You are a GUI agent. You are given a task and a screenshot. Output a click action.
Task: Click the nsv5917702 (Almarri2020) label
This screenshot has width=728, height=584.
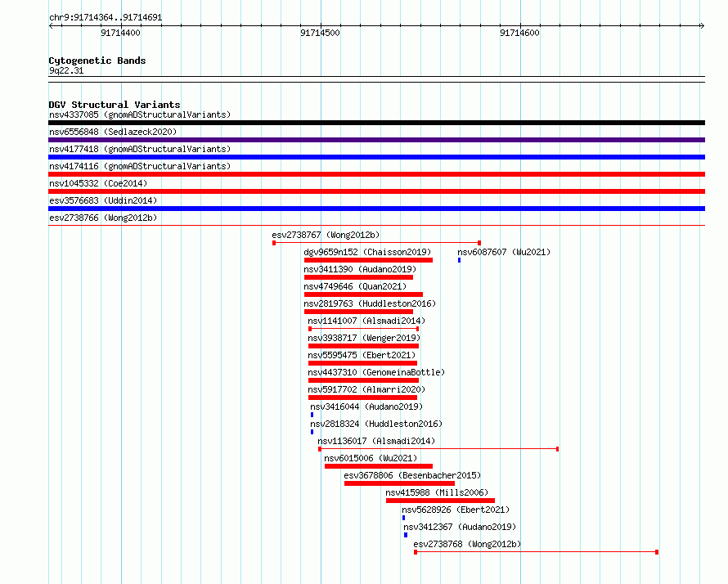(x=366, y=389)
